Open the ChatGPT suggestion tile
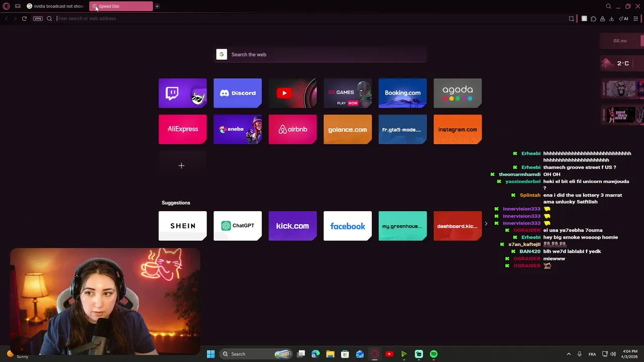644x362 pixels. tap(237, 226)
